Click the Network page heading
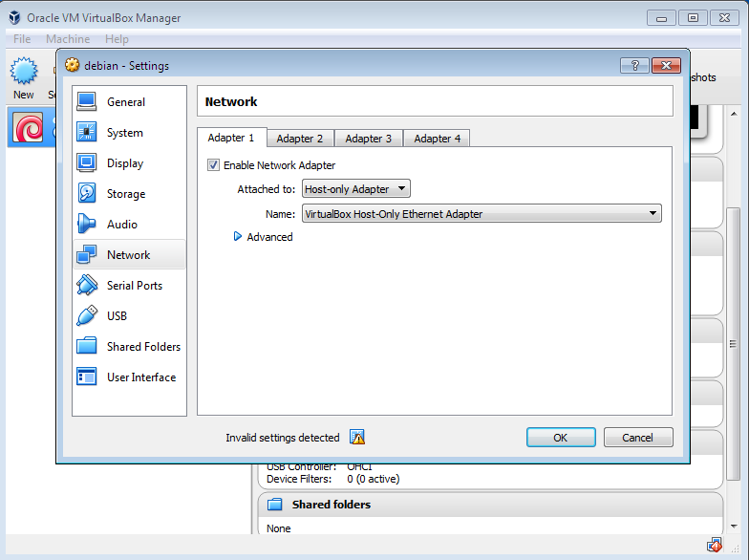 pos(231,101)
